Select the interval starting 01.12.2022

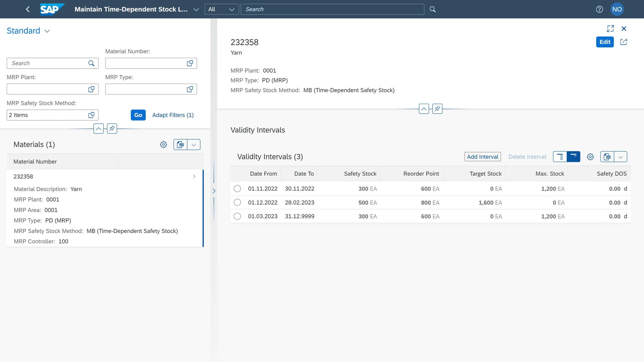tap(237, 202)
